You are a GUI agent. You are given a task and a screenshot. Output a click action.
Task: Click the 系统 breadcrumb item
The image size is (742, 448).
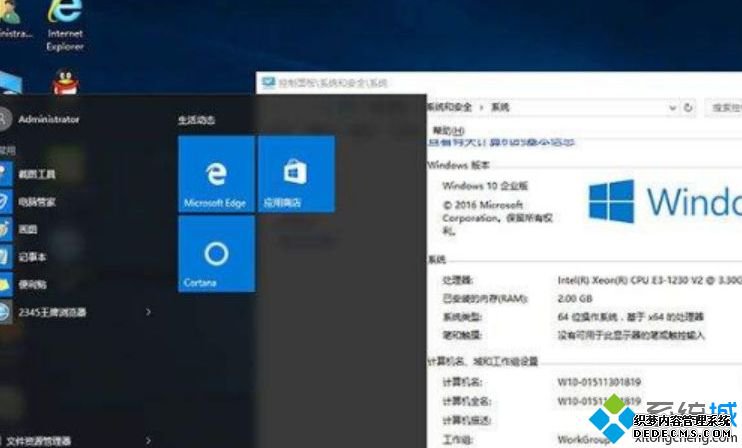click(500, 107)
